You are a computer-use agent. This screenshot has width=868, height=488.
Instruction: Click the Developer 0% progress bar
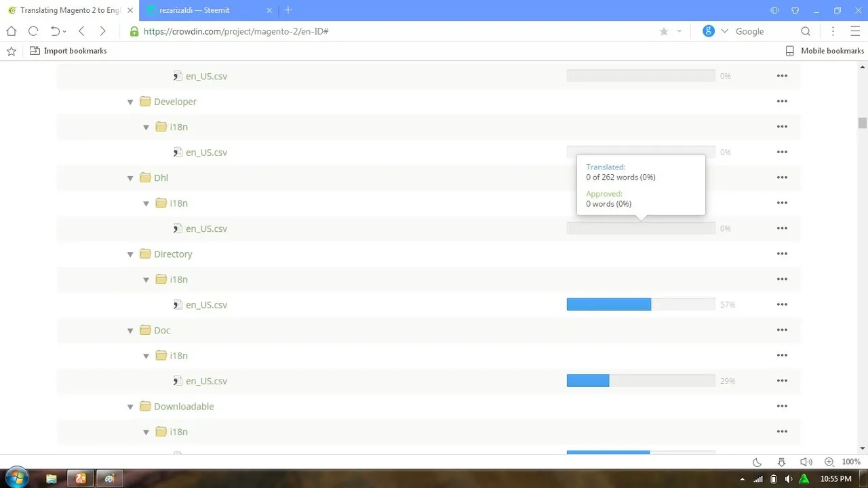(x=641, y=150)
